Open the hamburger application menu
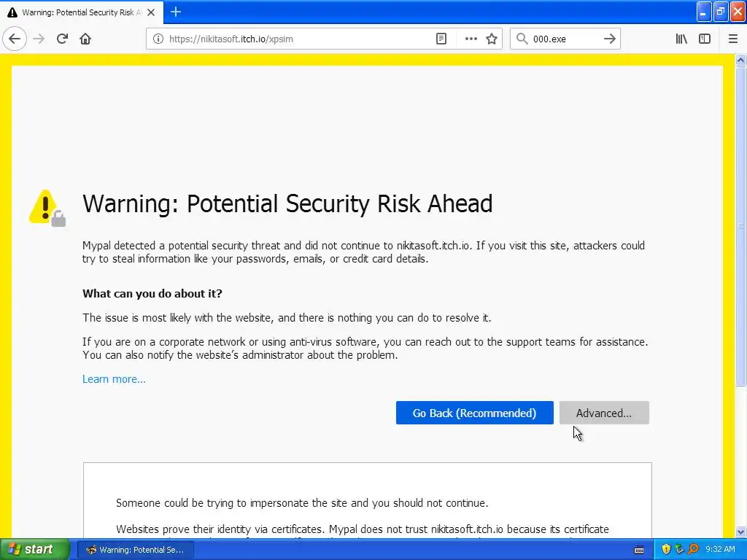 (x=732, y=39)
